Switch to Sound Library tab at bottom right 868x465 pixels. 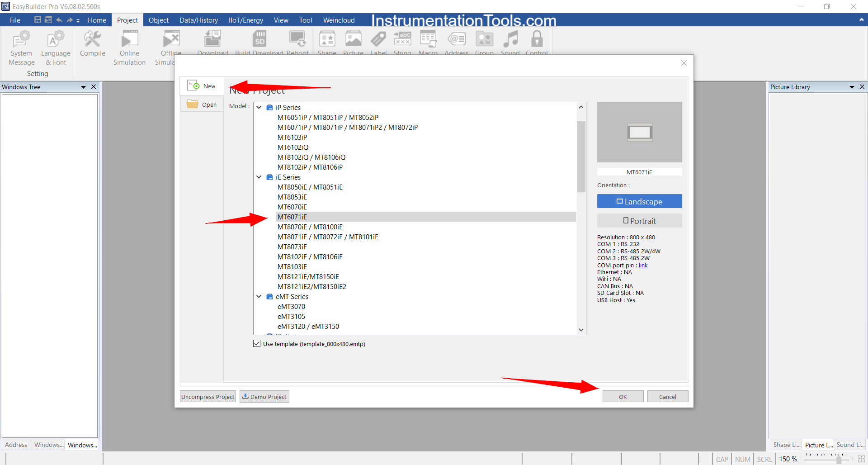point(850,445)
